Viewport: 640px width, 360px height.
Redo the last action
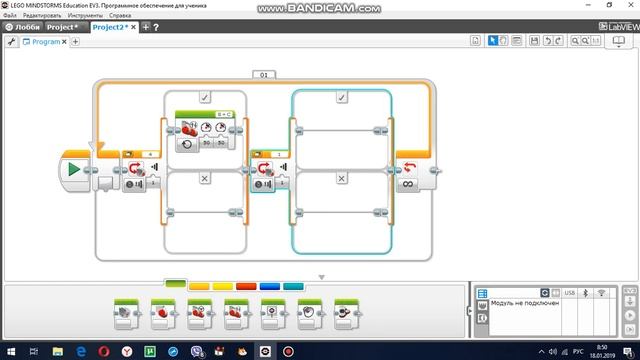(x=558, y=40)
